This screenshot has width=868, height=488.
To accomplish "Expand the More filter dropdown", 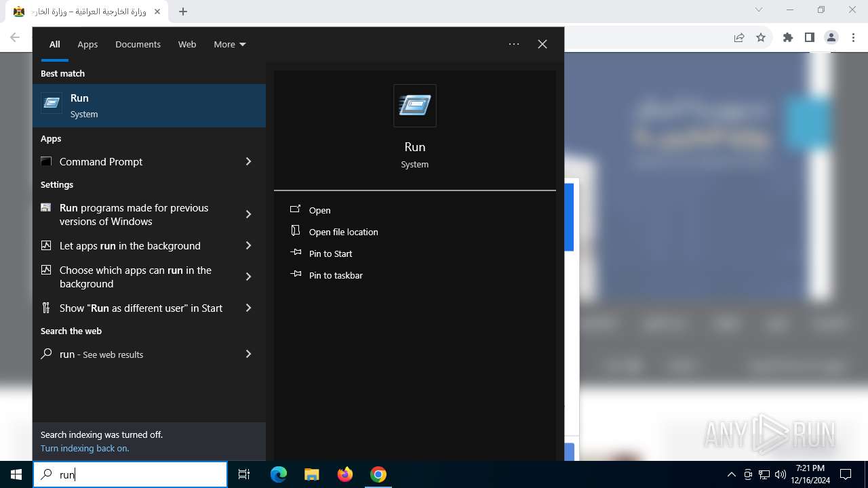I will [x=230, y=44].
